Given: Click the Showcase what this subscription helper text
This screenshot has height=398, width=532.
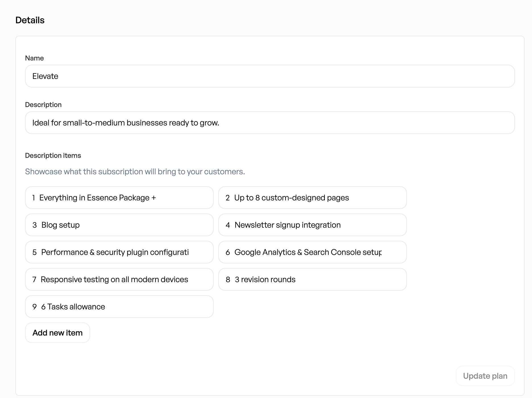Looking at the screenshot, I should click(x=135, y=171).
